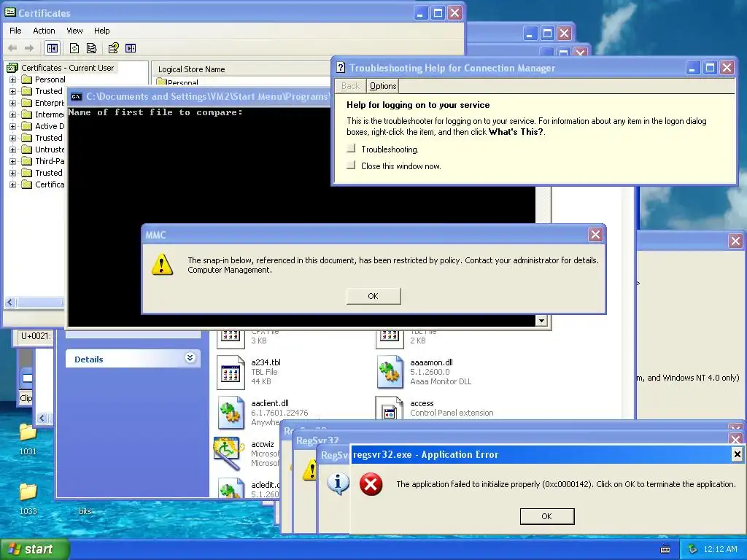The image size is (747, 560).
Task: Click the accwiz file name
Action: (263, 444)
